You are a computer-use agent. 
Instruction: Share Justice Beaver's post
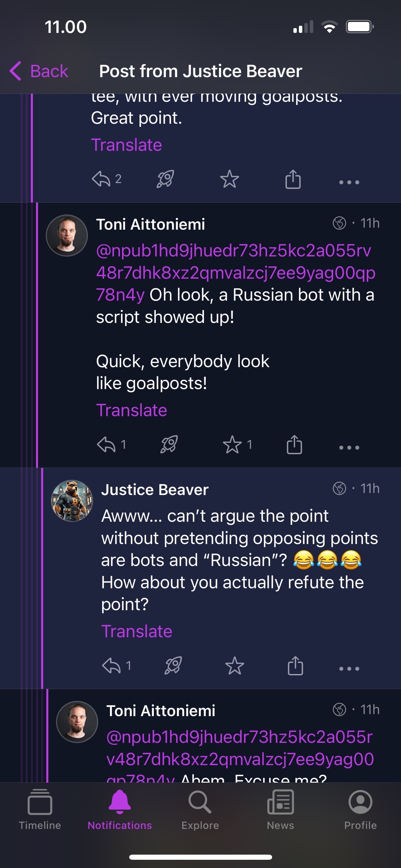click(295, 666)
